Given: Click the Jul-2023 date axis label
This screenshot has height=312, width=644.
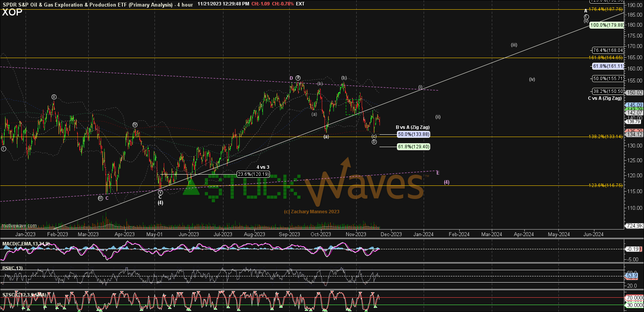Looking at the screenshot, I should tap(223, 234).
